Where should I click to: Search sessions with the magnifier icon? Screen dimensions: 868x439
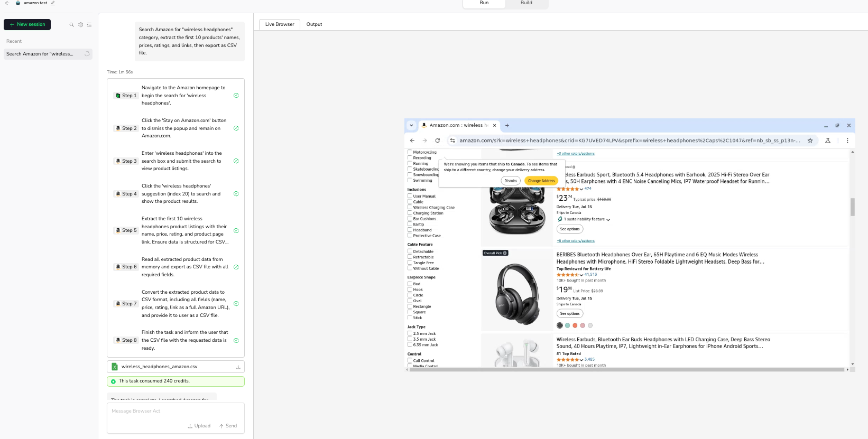point(72,25)
